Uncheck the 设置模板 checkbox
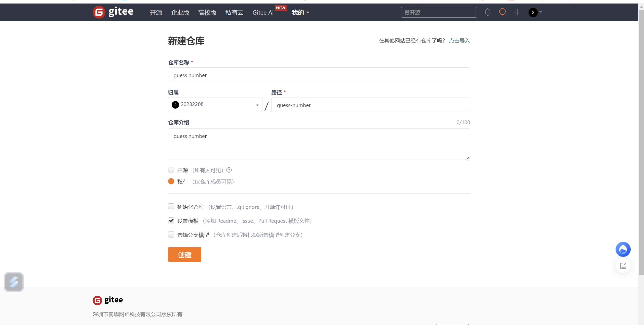 tap(171, 221)
